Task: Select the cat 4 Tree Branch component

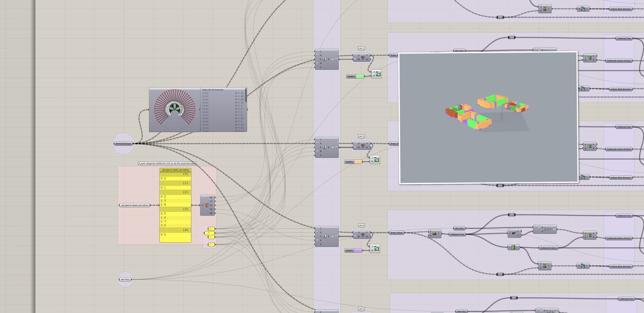Action: (361, 234)
